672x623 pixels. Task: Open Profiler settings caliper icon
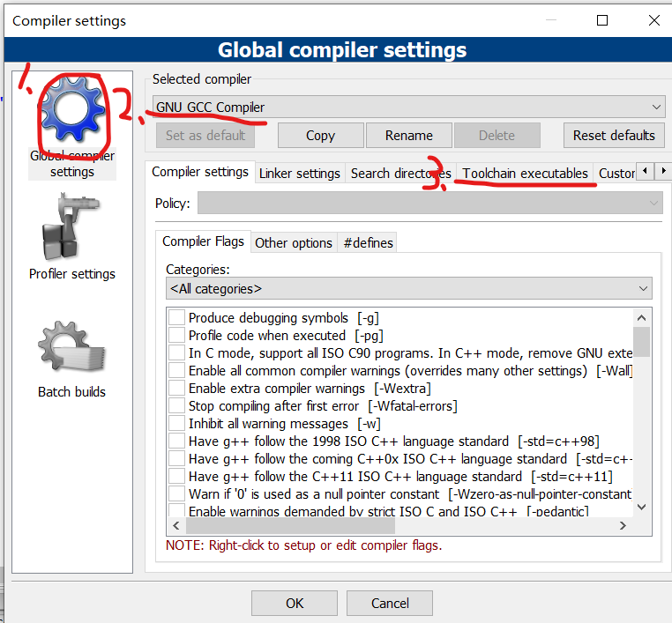click(x=71, y=226)
